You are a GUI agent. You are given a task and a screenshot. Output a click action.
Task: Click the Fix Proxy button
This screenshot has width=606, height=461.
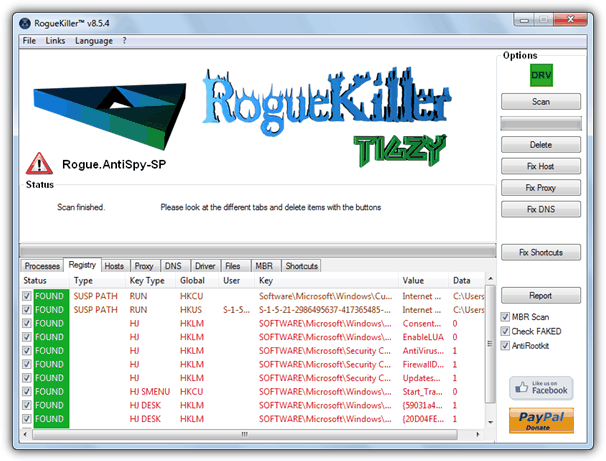(x=541, y=188)
